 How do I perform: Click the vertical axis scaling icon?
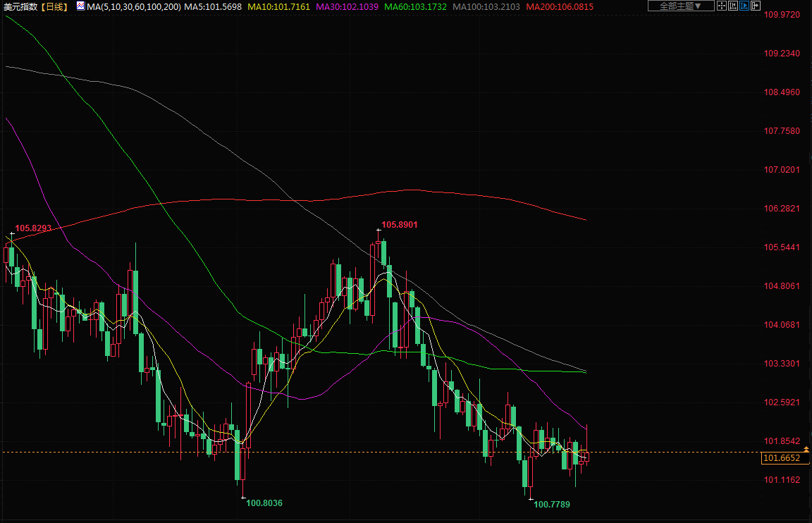tap(733, 6)
